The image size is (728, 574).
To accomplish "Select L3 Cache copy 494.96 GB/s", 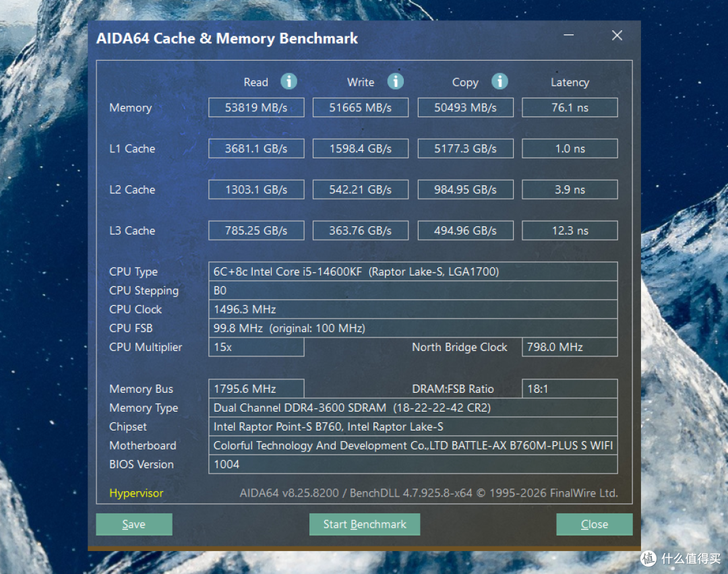I will pyautogui.click(x=466, y=230).
